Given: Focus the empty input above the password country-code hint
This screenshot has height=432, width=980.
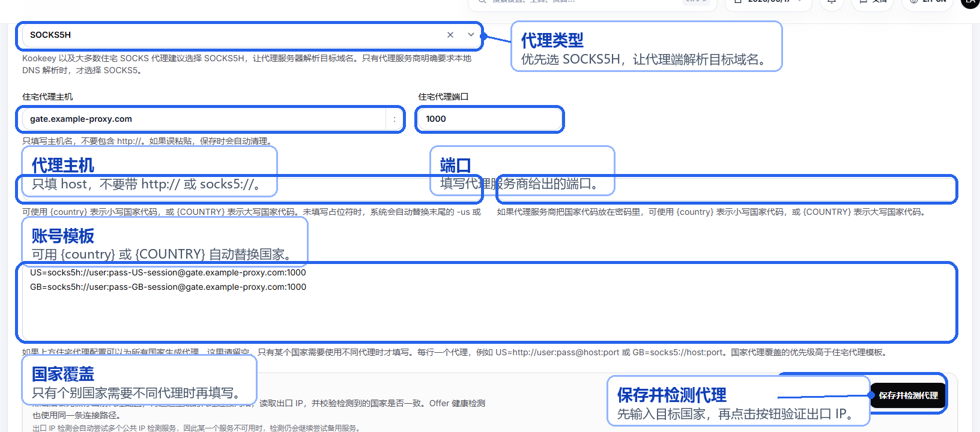Looking at the screenshot, I should pyautogui.click(x=727, y=189).
